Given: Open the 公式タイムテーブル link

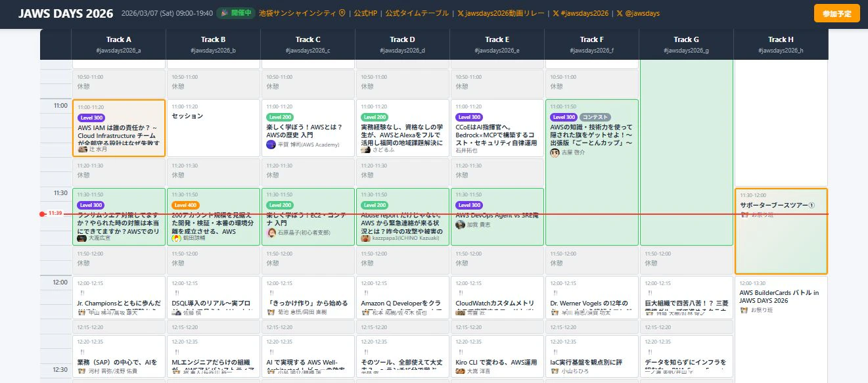Looking at the screenshot, I should [x=417, y=13].
